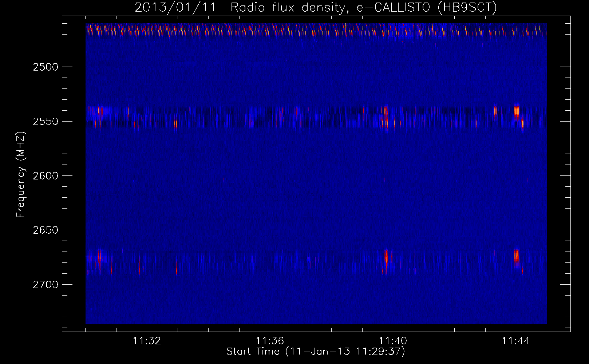Click the 'Start Time (11-Jan-13 11:29:37)' label
Screen dimensions: 589x364
(x=316, y=352)
